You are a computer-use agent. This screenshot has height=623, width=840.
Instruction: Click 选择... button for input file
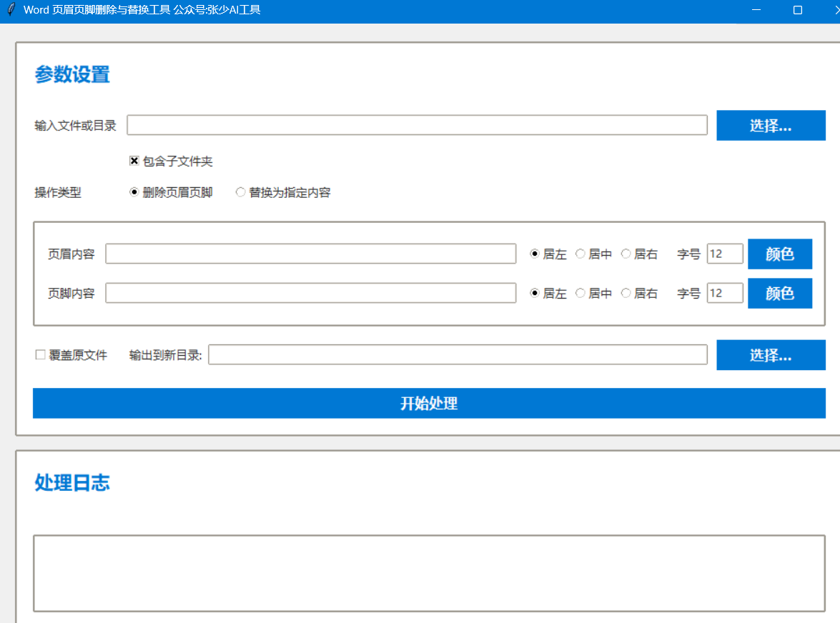coord(771,126)
